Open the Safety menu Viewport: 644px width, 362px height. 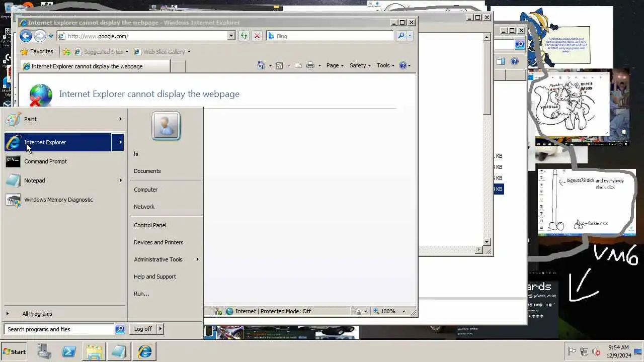360,65
